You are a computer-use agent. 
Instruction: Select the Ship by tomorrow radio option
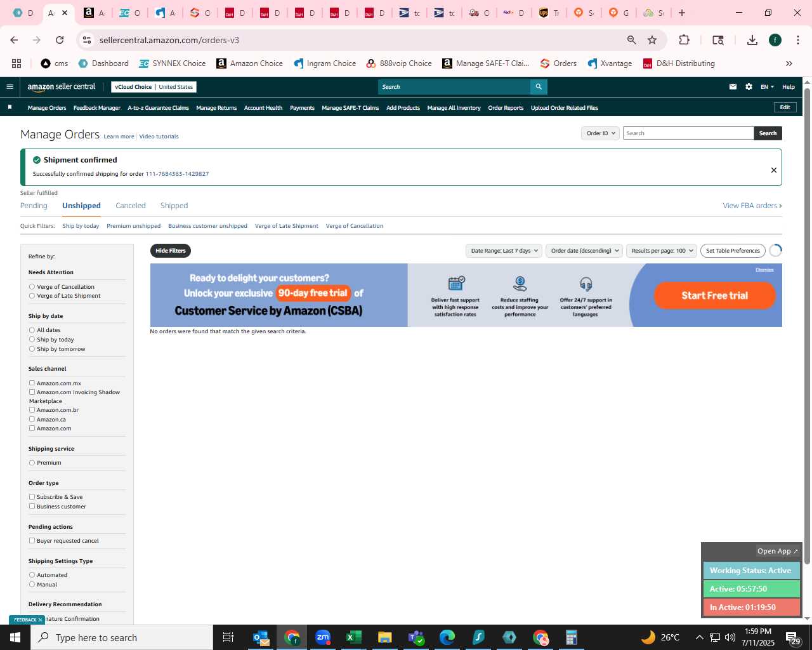tap(32, 349)
